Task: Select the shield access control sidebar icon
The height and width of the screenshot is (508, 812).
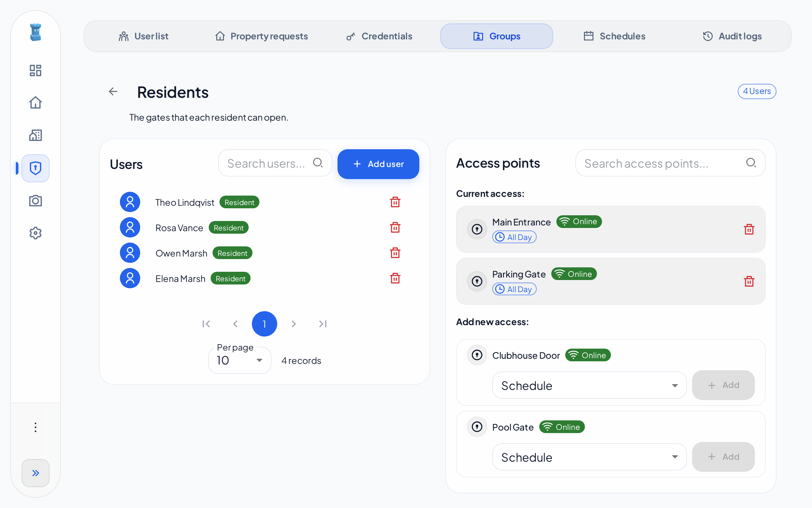Action: click(35, 168)
